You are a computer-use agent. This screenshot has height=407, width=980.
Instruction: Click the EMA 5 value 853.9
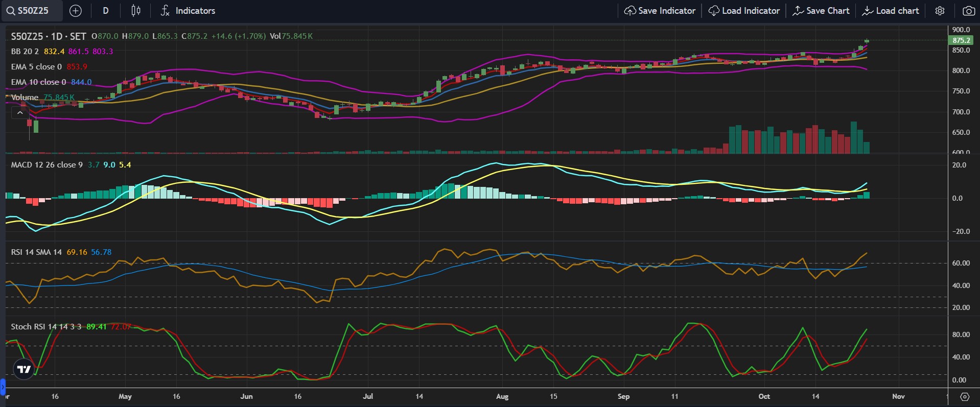point(77,67)
